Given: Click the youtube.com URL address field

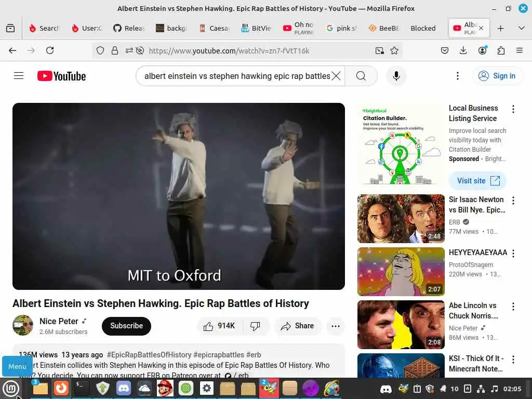Looking at the screenshot, I should (229, 50).
